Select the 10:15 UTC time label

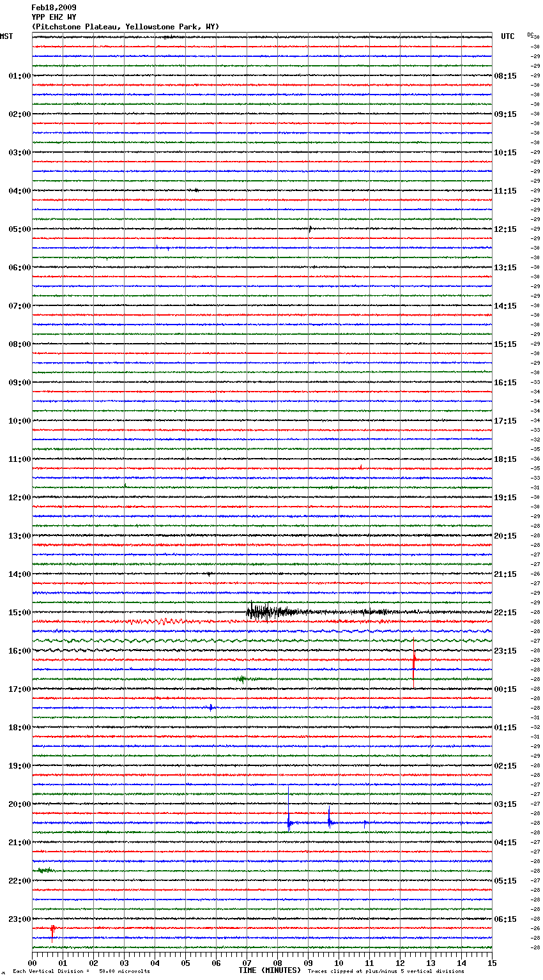click(505, 153)
